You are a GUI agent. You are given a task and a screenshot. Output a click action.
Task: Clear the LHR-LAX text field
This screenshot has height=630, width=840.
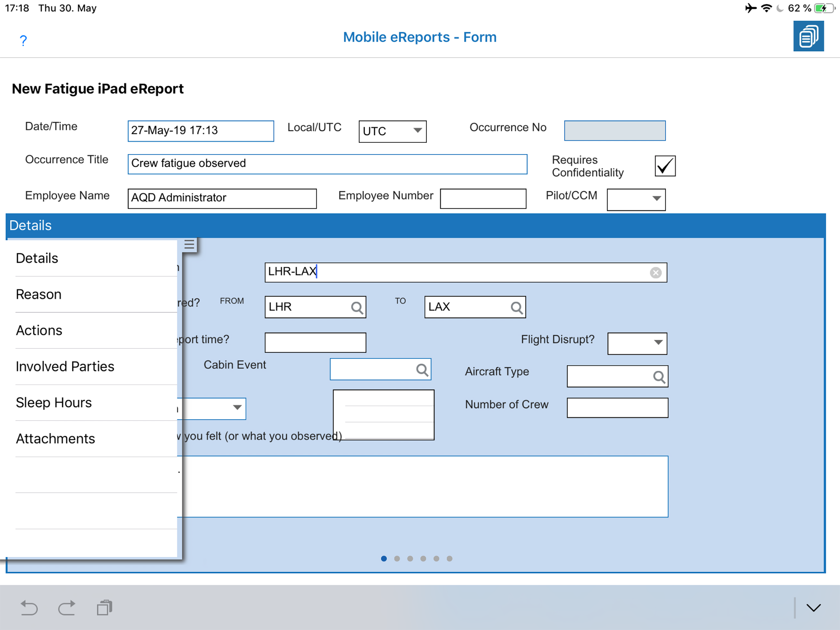point(655,273)
